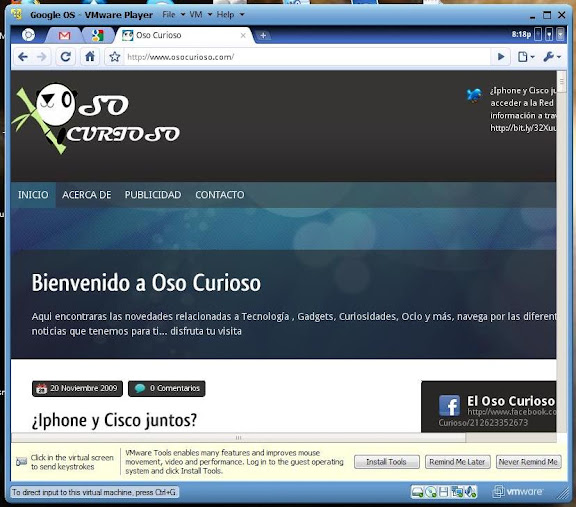Click the Facebook logo icon
The width and height of the screenshot is (576, 507).
click(x=449, y=406)
